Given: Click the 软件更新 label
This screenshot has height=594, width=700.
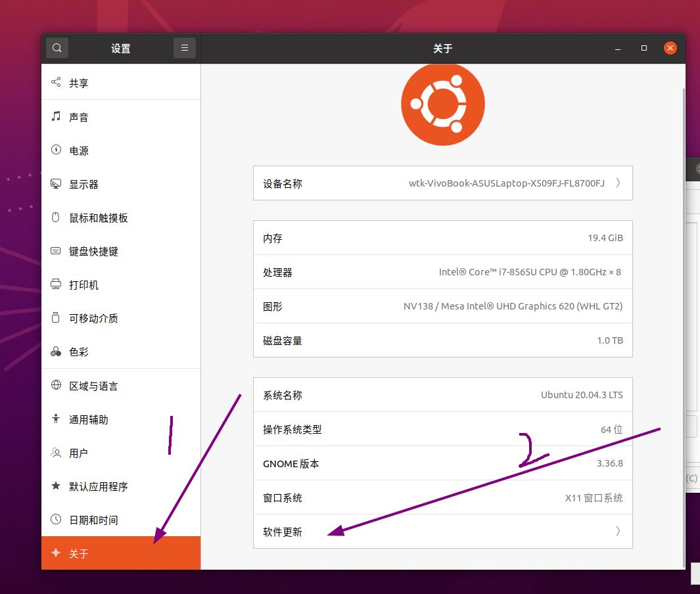Looking at the screenshot, I should point(283,532).
